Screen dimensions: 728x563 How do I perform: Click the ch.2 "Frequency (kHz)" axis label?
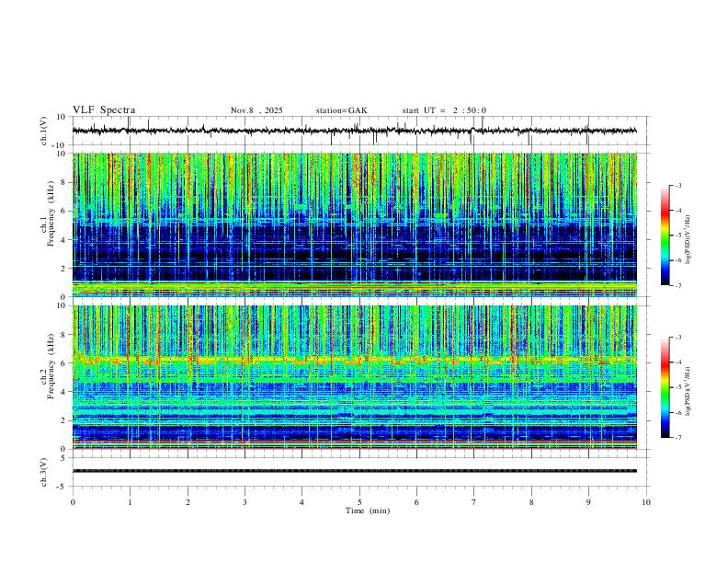[x=51, y=366]
